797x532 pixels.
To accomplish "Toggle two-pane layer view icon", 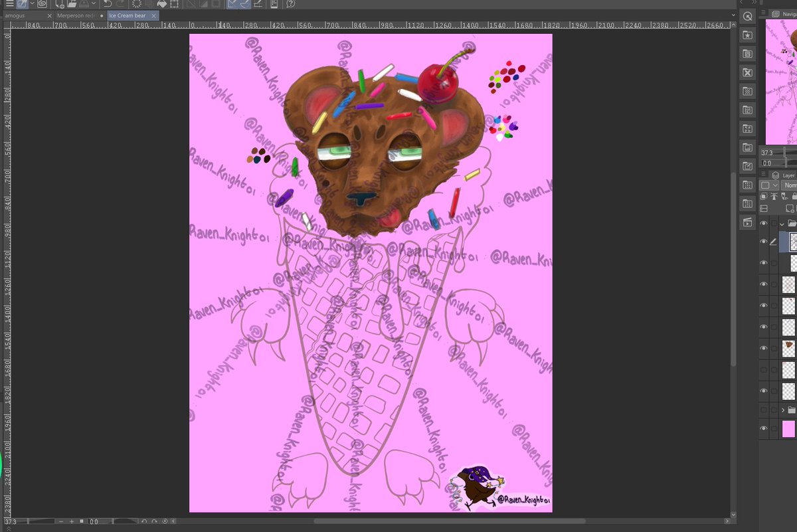I will click(x=764, y=209).
